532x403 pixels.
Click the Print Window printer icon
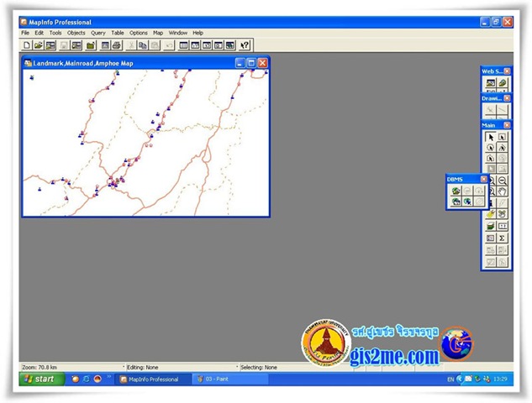click(117, 45)
